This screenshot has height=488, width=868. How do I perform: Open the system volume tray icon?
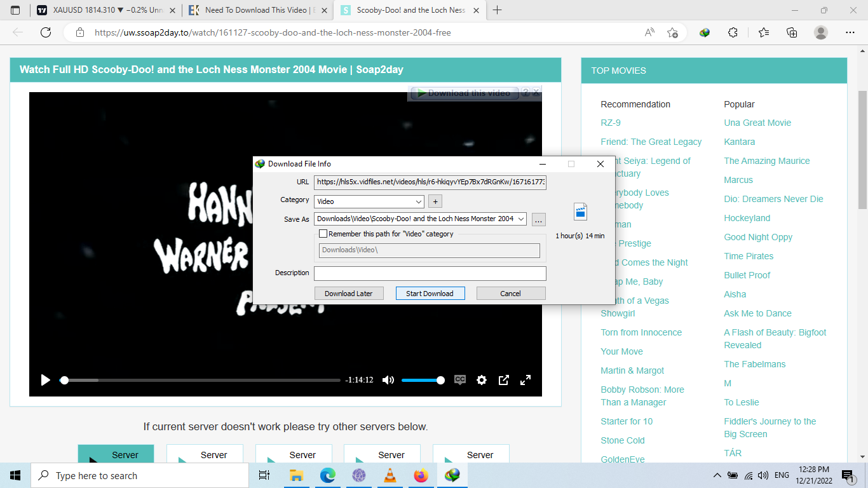point(763,475)
